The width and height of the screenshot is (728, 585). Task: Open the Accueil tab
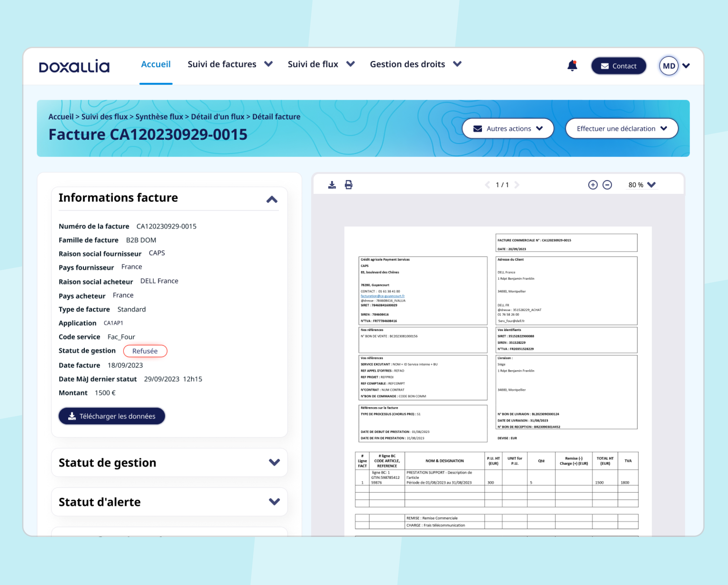pos(156,64)
